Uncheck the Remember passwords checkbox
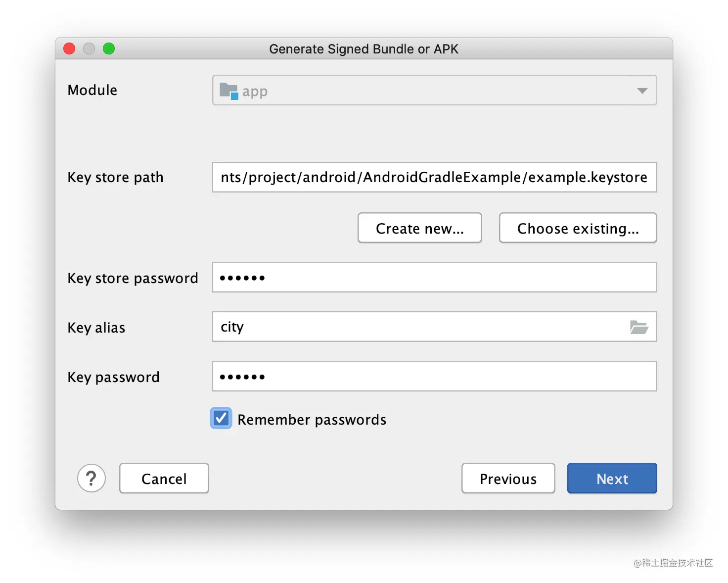Viewport: 728px width, 583px height. pyautogui.click(x=221, y=418)
